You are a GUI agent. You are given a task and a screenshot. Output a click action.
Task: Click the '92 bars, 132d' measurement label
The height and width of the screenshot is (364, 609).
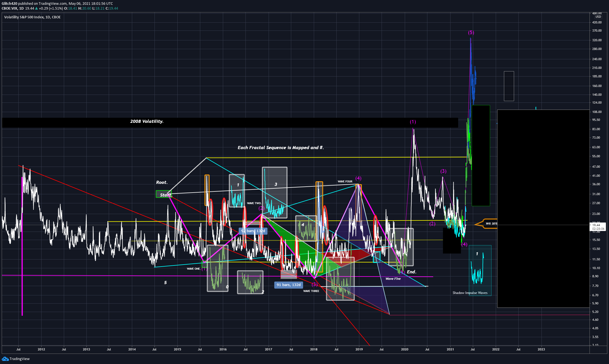(253, 231)
